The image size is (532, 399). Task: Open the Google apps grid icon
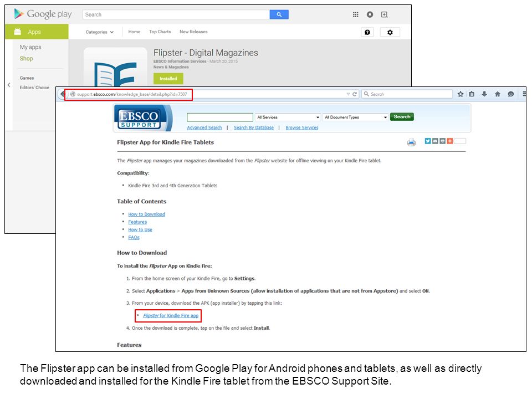(x=355, y=14)
